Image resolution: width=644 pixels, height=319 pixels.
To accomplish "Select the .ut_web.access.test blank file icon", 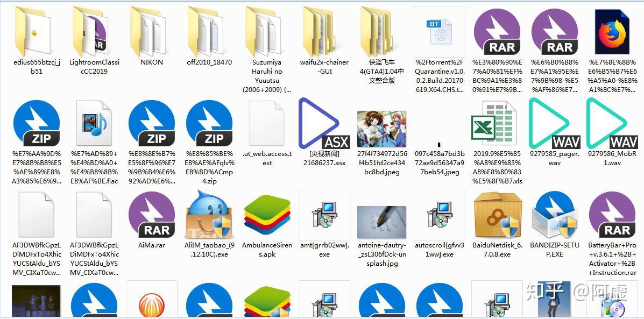I will point(267,124).
